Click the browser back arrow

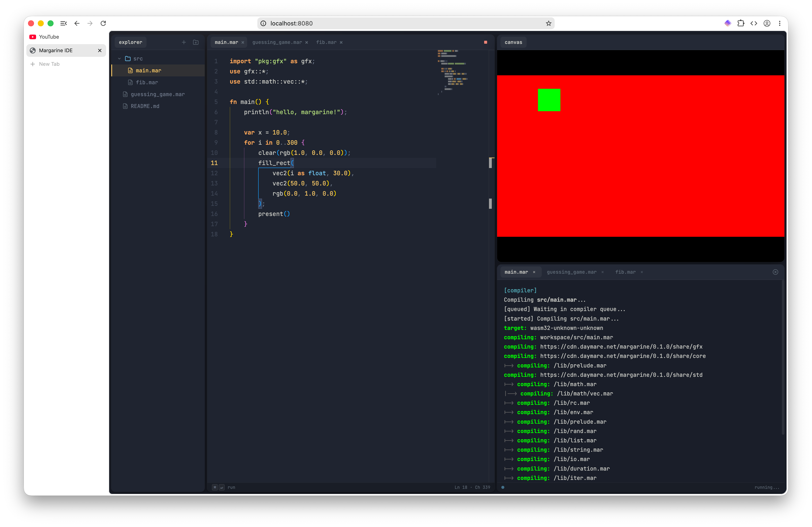[77, 23]
